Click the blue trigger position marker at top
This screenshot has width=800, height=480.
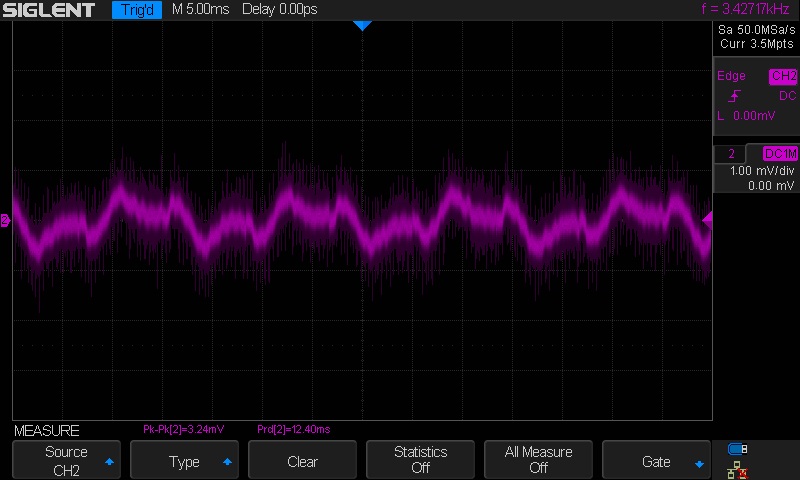coord(362,26)
